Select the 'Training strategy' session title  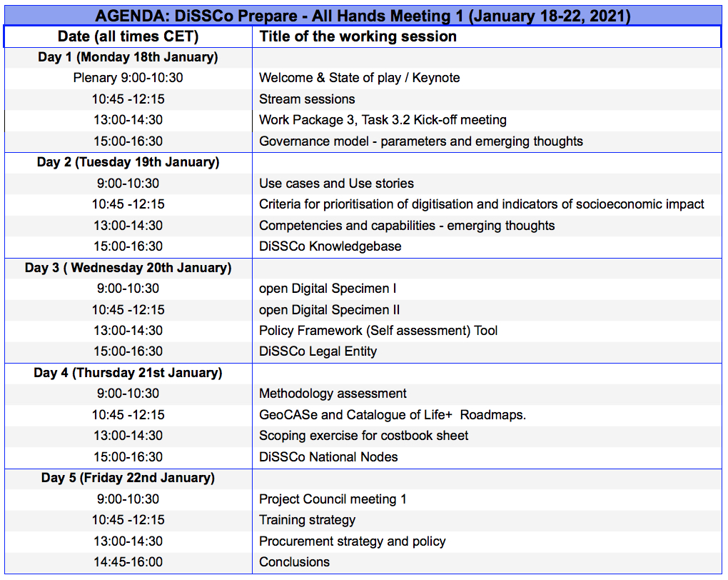(x=305, y=520)
